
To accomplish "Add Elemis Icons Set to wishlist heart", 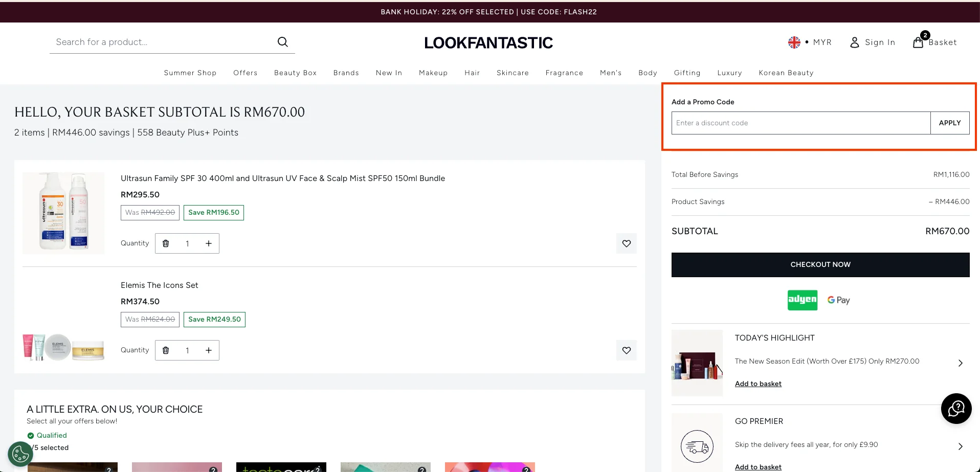I will (x=627, y=350).
